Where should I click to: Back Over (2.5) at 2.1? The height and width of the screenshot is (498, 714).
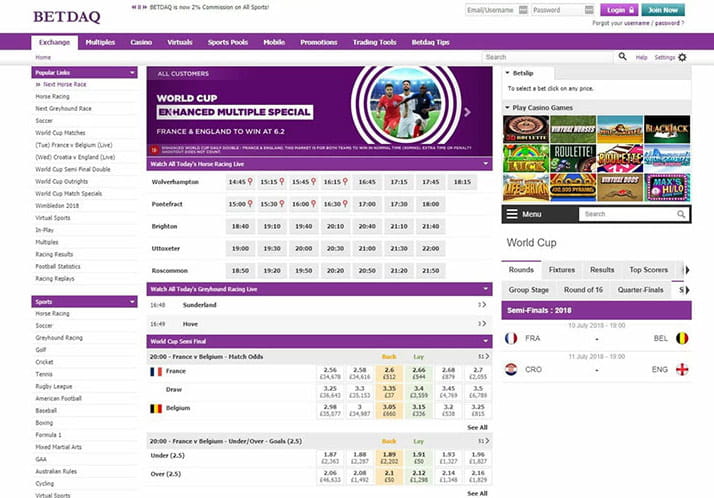[x=389, y=476]
